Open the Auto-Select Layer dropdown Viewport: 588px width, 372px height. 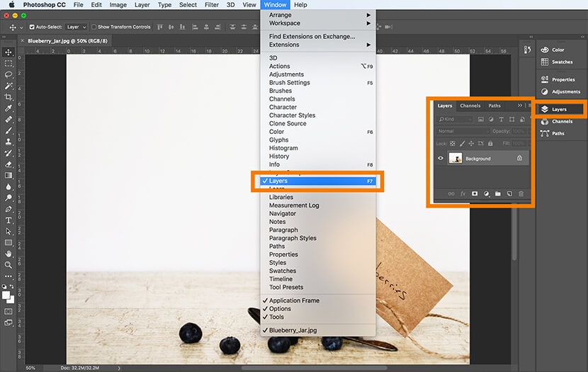click(x=77, y=27)
